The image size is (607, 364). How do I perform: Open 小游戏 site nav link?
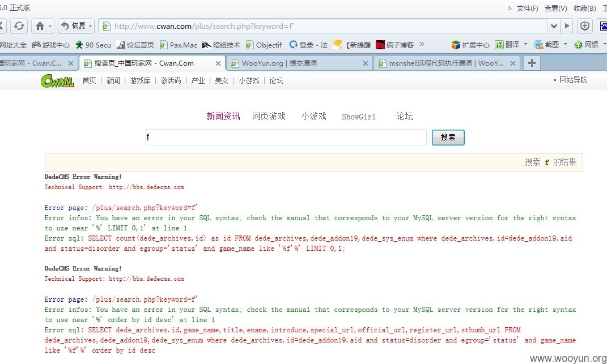point(249,80)
